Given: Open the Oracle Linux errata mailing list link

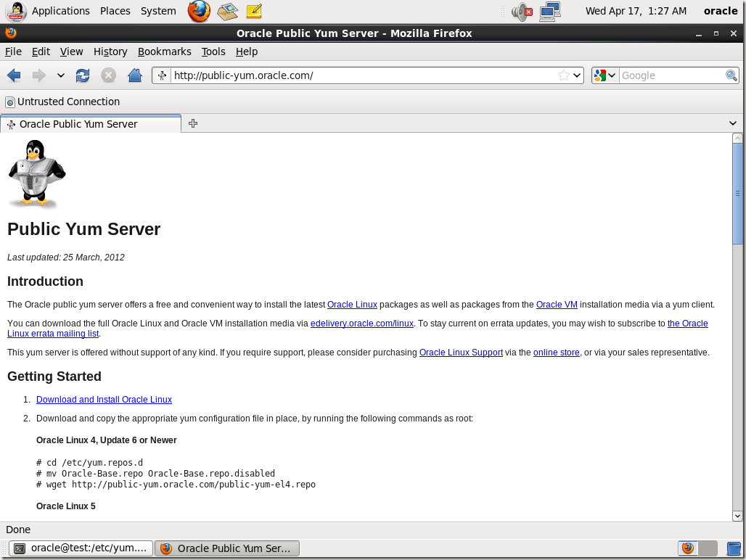Looking at the screenshot, I should 53,334.
